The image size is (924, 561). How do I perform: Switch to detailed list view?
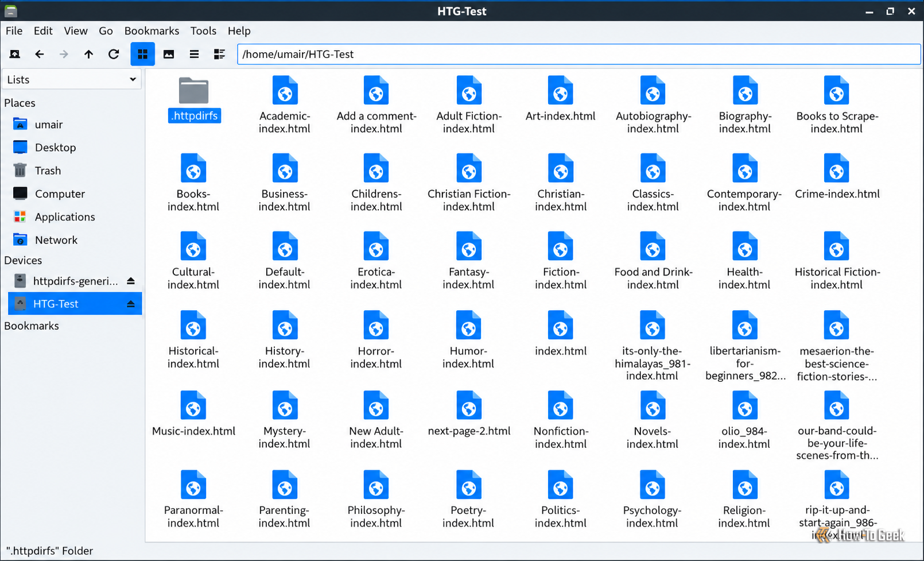(219, 54)
